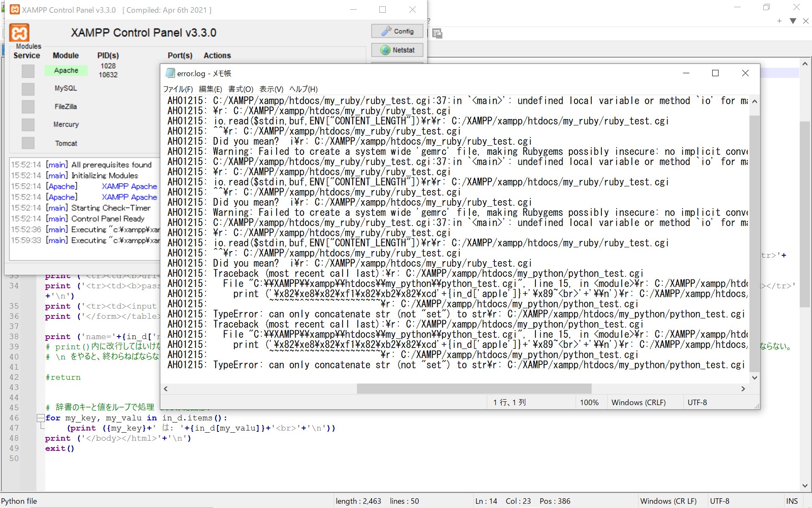Click the error.log horizontal scrollbar left arrow
The width and height of the screenshot is (812, 508).
pos(166,389)
